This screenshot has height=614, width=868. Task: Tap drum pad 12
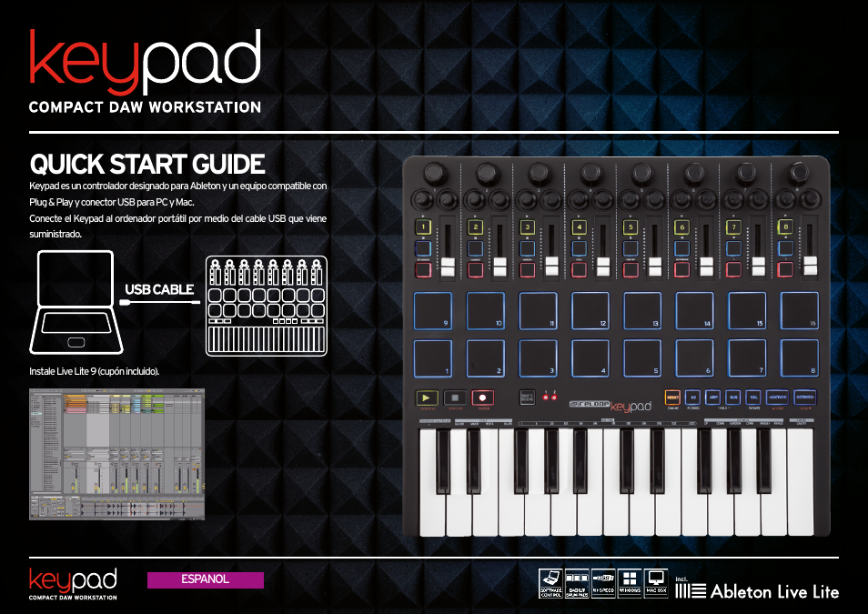(x=590, y=311)
